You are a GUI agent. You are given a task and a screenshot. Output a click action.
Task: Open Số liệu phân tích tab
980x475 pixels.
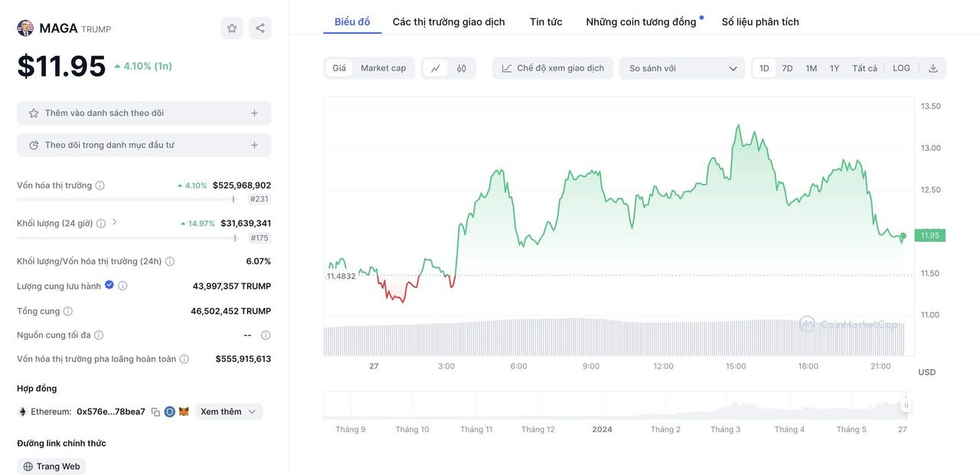(760, 21)
